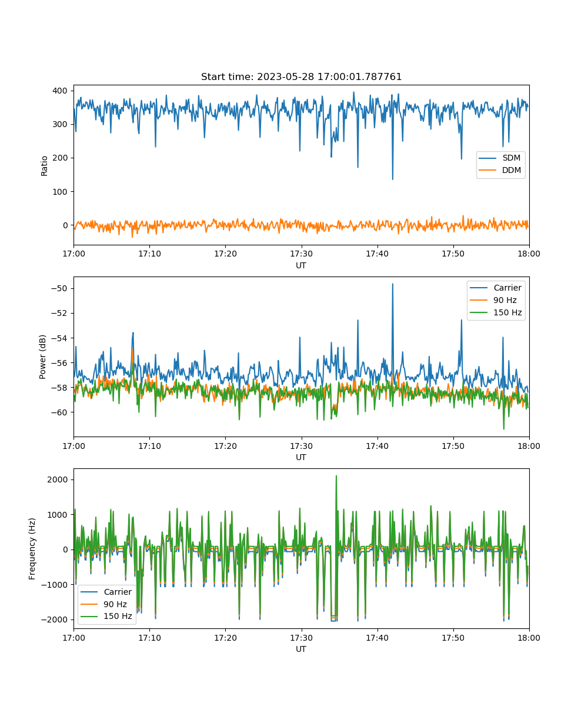Click the 2000 Hz frequency peak near 17:35
This screenshot has height=706, width=588.
point(336,477)
